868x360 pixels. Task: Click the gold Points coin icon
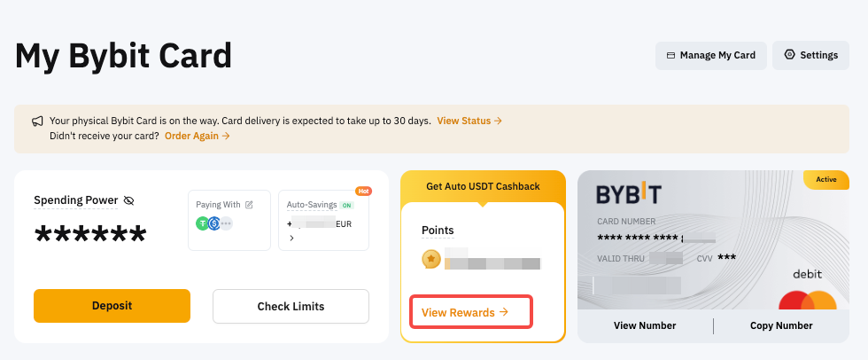coord(432,260)
